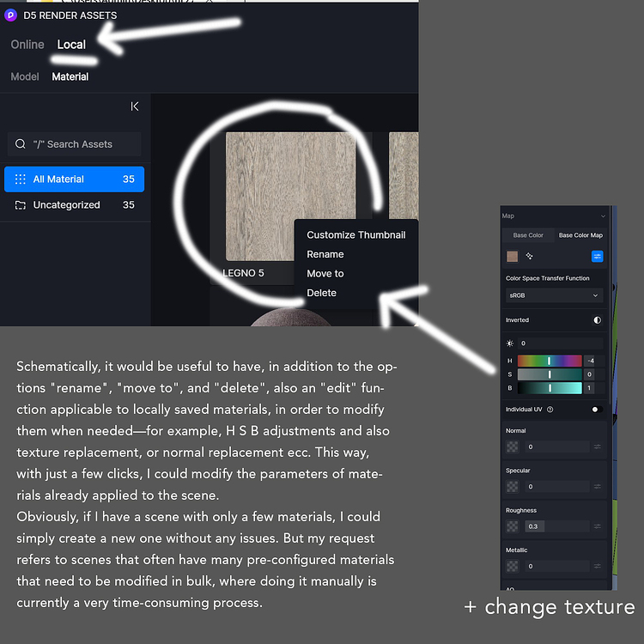The height and width of the screenshot is (644, 644).
Task: Click the AI texture generate sparkle icon
Action: (x=530, y=256)
